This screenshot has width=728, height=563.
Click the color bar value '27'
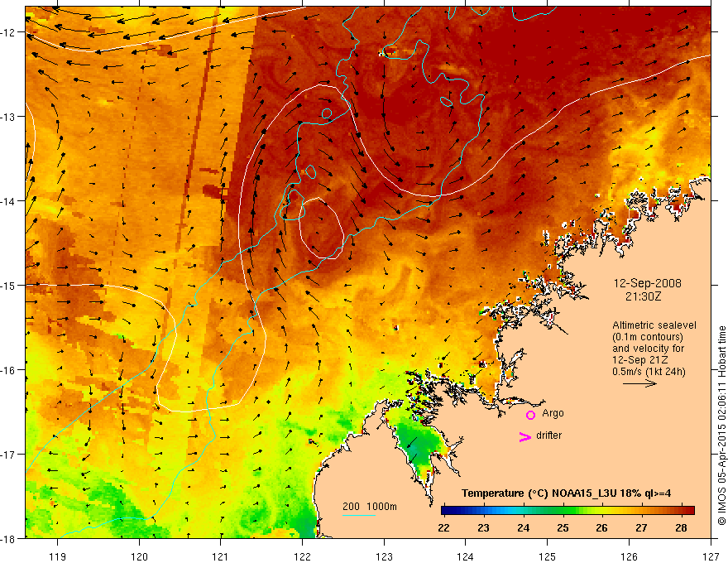[641, 528]
